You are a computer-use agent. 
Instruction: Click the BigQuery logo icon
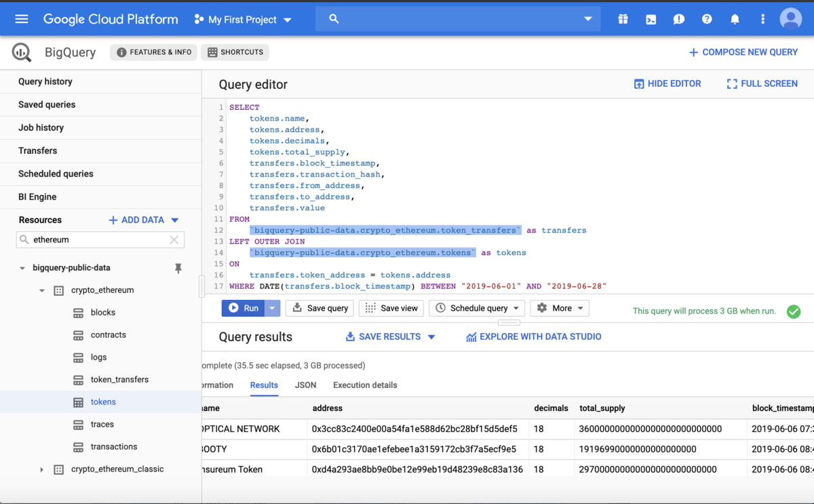pyautogui.click(x=22, y=52)
